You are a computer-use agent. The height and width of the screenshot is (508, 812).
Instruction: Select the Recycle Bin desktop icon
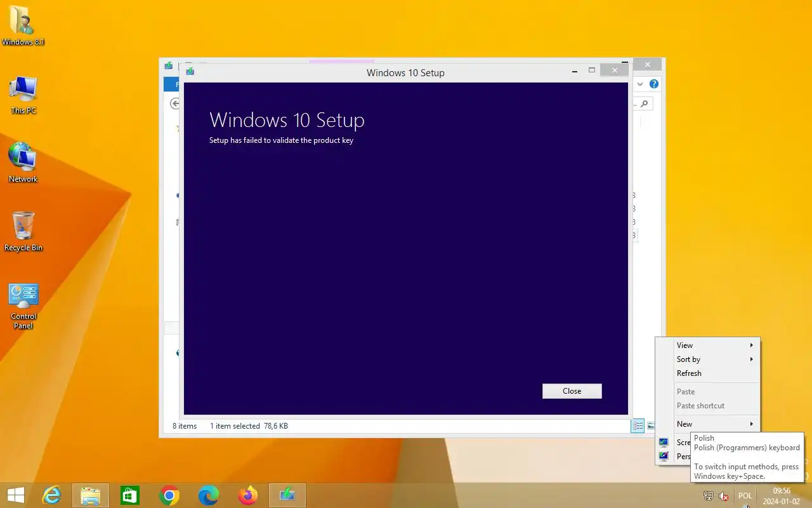point(23,232)
